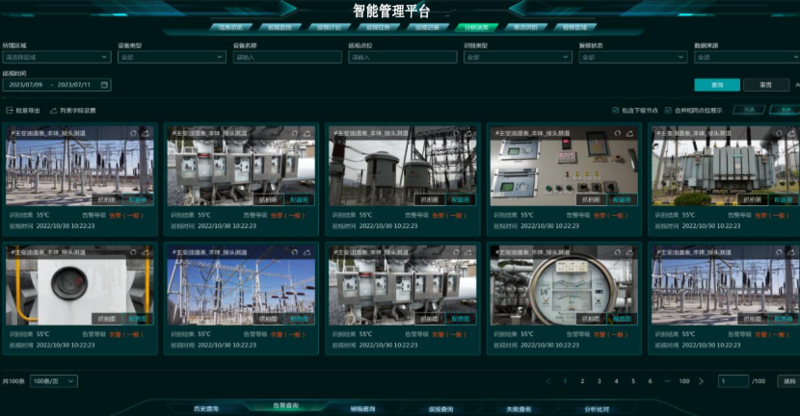Viewport: 800px width, 416px height.
Task: Click refresh icon on first image card
Action: tap(132, 132)
